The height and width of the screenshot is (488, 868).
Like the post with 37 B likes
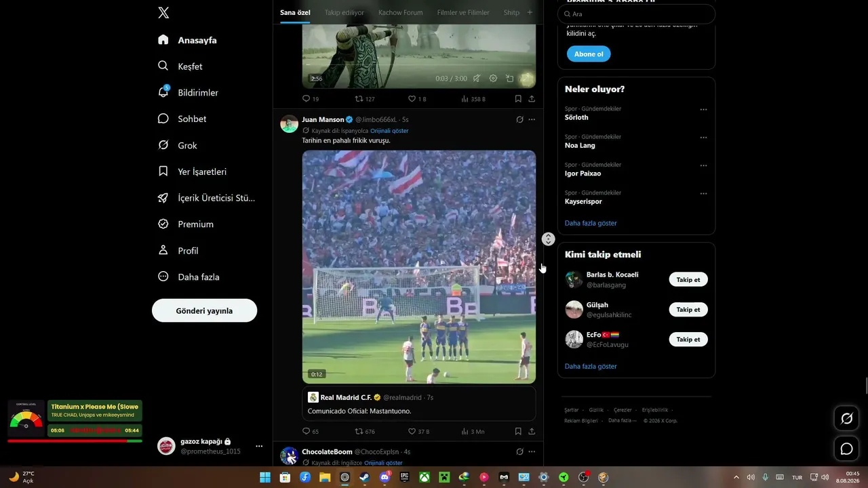pos(418,431)
